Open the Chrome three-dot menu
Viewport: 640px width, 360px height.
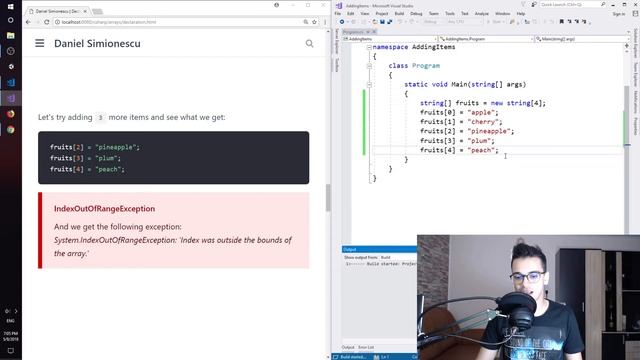tap(325, 22)
